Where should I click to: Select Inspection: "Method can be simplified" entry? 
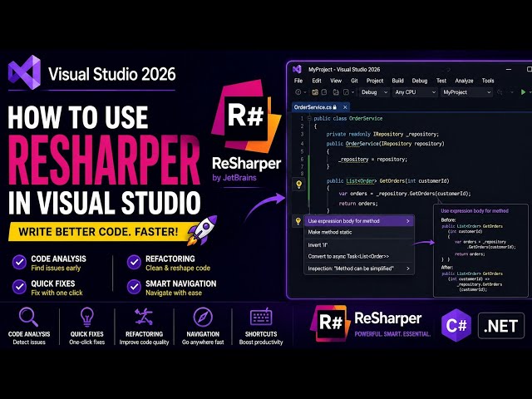click(359, 268)
